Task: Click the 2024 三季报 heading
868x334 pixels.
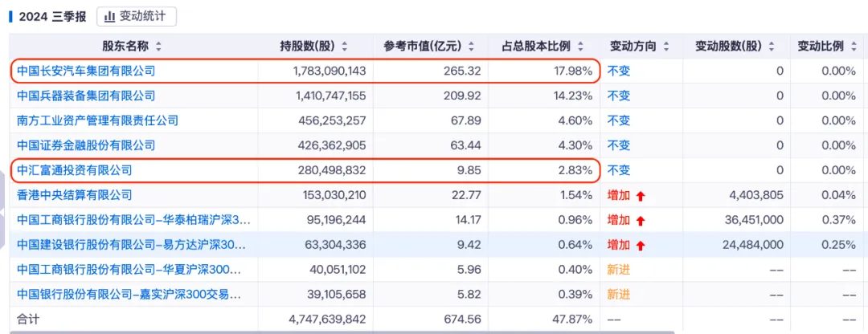Action: click(52, 17)
